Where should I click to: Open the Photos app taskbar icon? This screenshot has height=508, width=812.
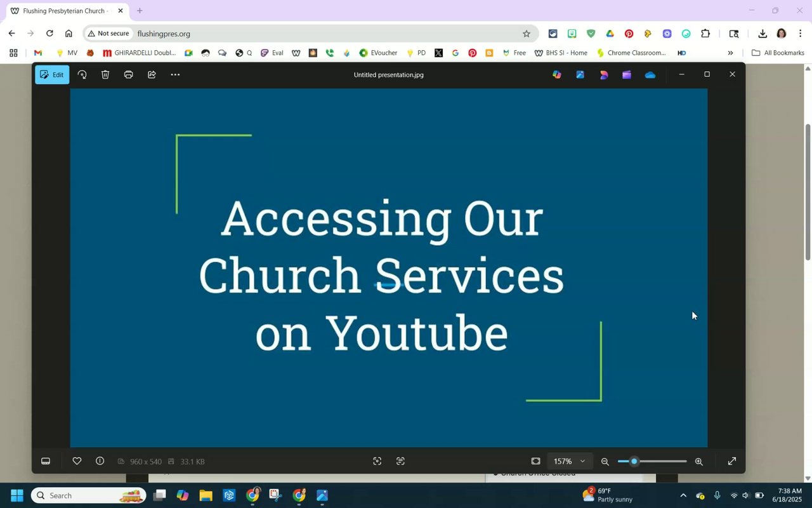[x=322, y=495]
